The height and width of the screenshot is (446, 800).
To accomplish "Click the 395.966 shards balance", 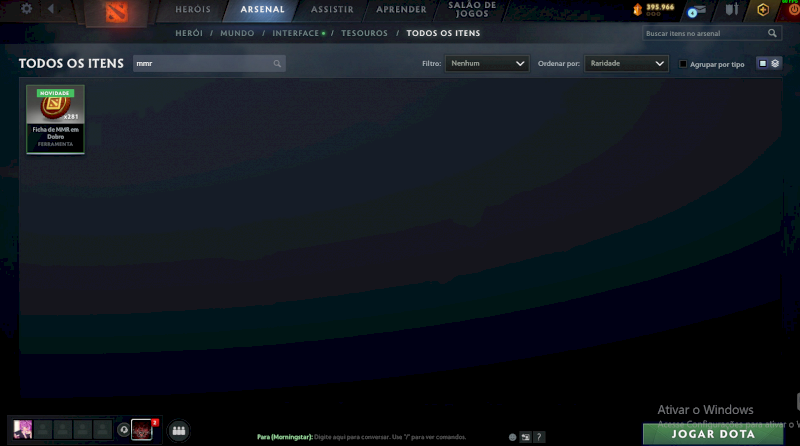I will point(660,7).
